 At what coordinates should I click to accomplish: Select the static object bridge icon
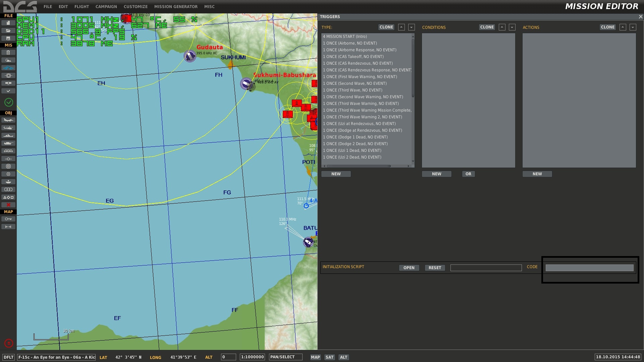click(8, 151)
